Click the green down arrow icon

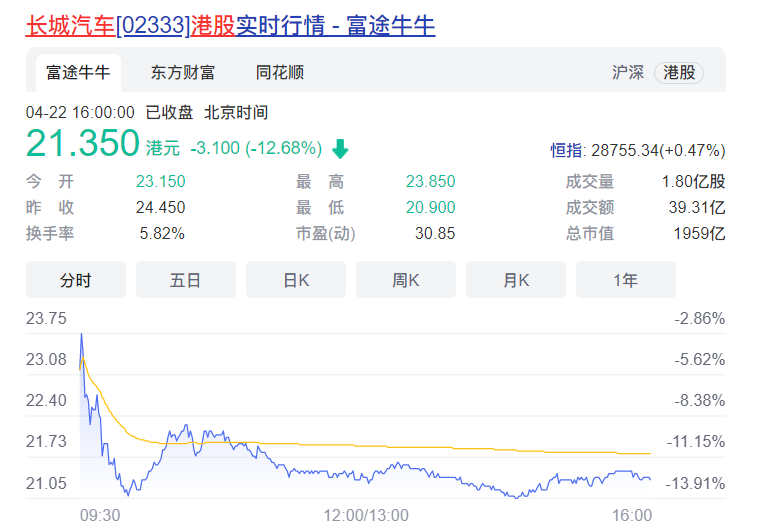tap(340, 149)
